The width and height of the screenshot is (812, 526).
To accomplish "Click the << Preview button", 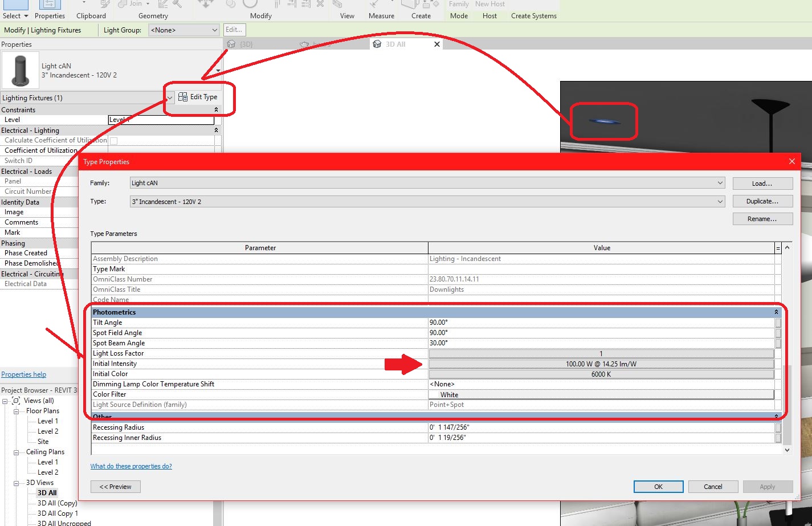I will coord(116,487).
